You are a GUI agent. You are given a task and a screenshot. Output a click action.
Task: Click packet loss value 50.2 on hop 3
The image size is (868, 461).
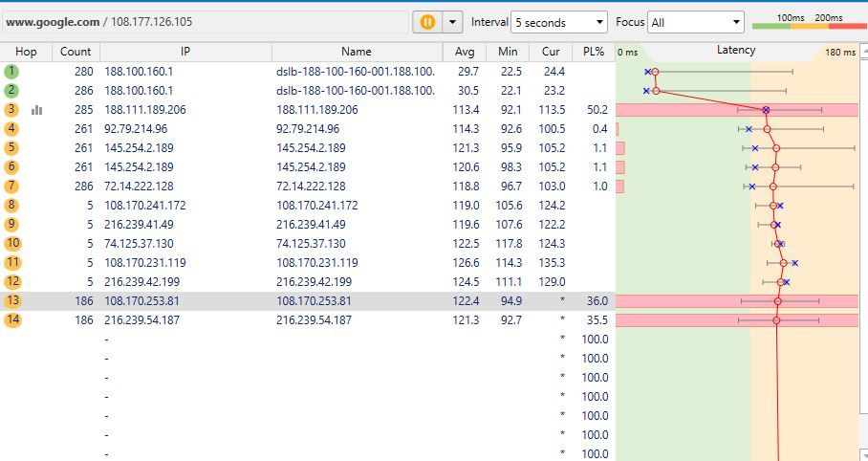pyautogui.click(x=597, y=110)
